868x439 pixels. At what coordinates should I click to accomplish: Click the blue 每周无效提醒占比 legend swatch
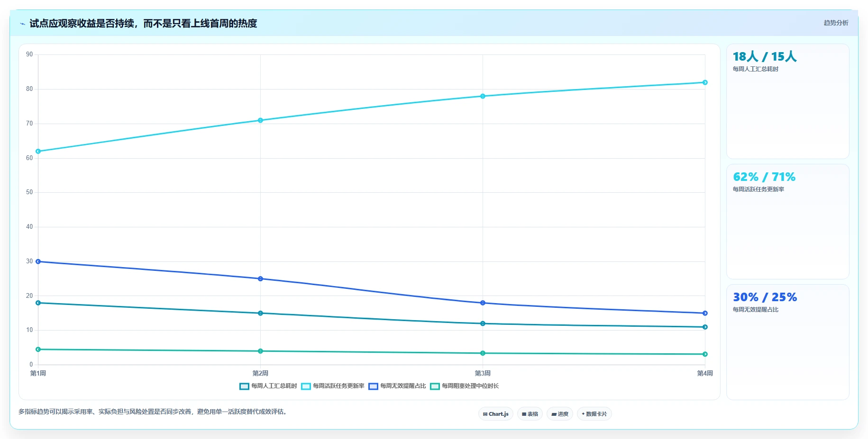373,386
